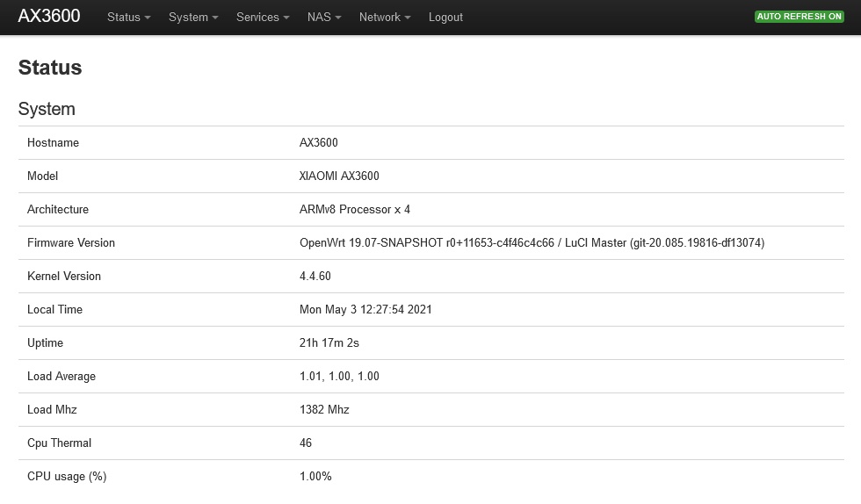The height and width of the screenshot is (504, 861).
Task: Select the Uptime label
Action: click(45, 343)
